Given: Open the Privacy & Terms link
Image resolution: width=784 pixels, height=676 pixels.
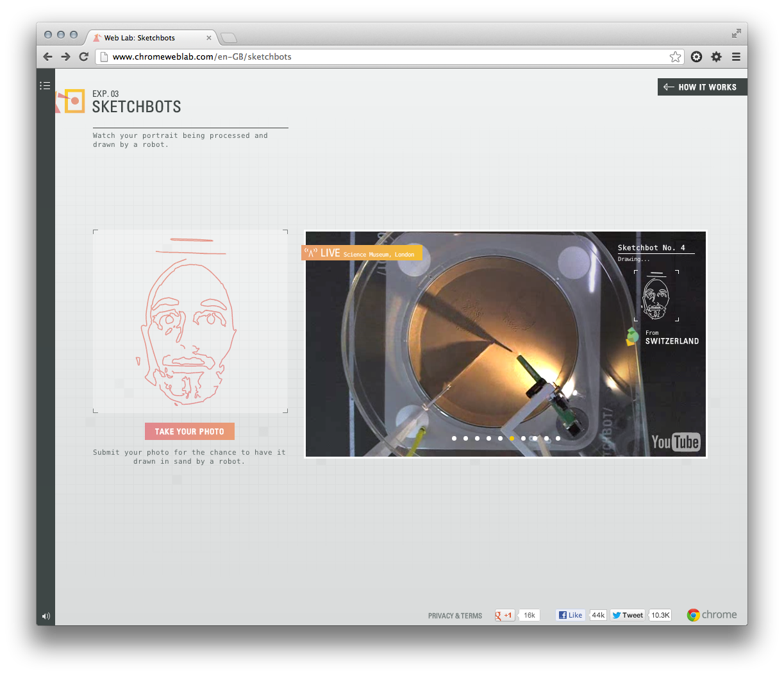Looking at the screenshot, I should tap(455, 616).
